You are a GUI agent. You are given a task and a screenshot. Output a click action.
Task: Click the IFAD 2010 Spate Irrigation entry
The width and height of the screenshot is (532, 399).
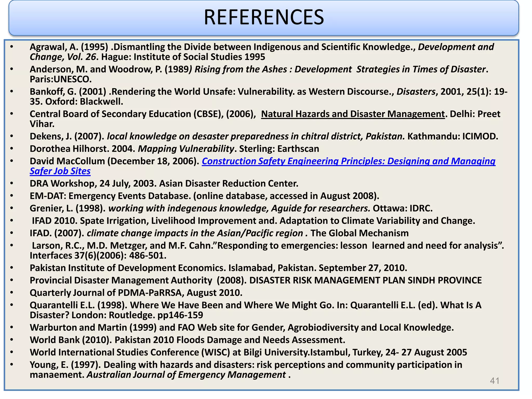[x=253, y=221]
